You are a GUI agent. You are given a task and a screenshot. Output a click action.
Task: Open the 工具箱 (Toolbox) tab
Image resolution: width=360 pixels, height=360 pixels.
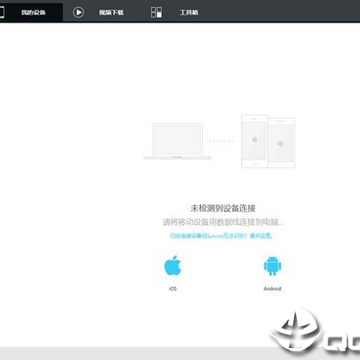coord(189,13)
